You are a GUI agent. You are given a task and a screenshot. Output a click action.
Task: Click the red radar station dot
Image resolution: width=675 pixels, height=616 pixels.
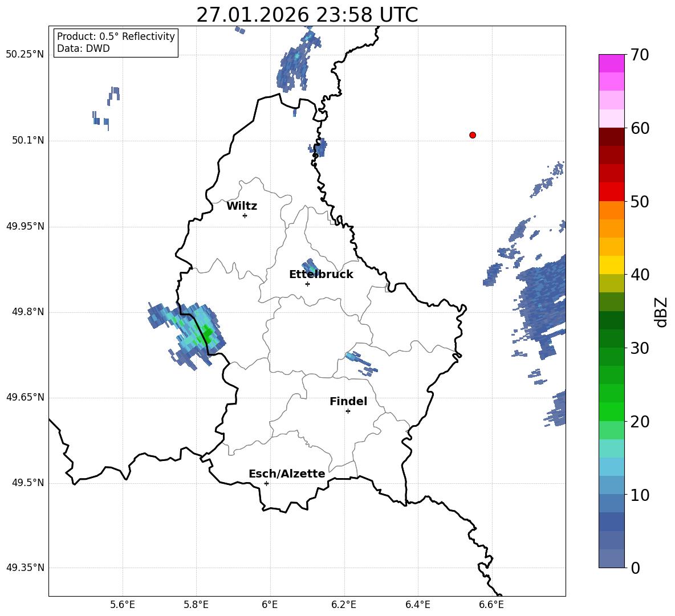pyautogui.click(x=473, y=135)
